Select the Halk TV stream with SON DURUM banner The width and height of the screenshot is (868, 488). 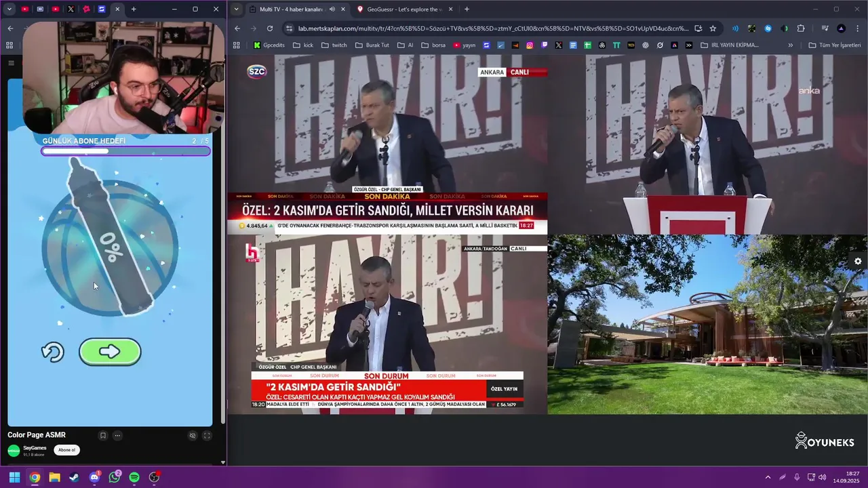pyautogui.click(x=387, y=325)
